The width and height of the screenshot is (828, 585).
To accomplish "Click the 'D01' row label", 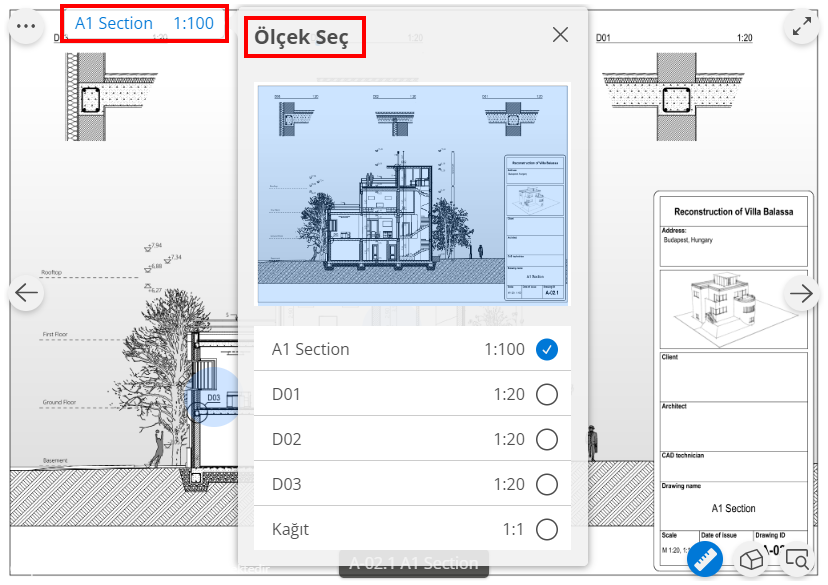I will tap(286, 394).
